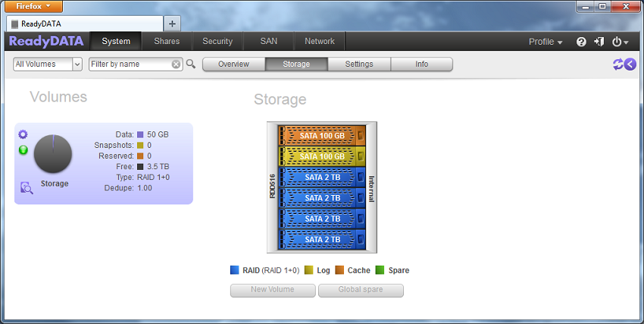Click the 50 GB data value

tap(158, 134)
